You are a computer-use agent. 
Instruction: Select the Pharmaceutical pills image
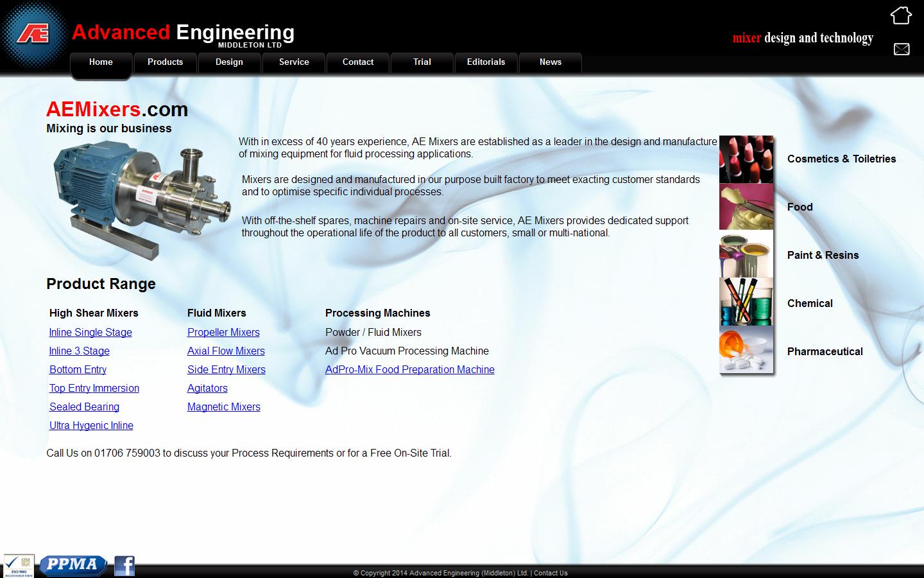coord(746,351)
